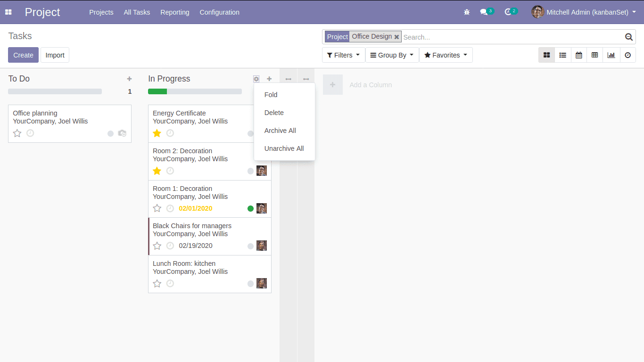Click the debug bug icon

[x=467, y=12]
